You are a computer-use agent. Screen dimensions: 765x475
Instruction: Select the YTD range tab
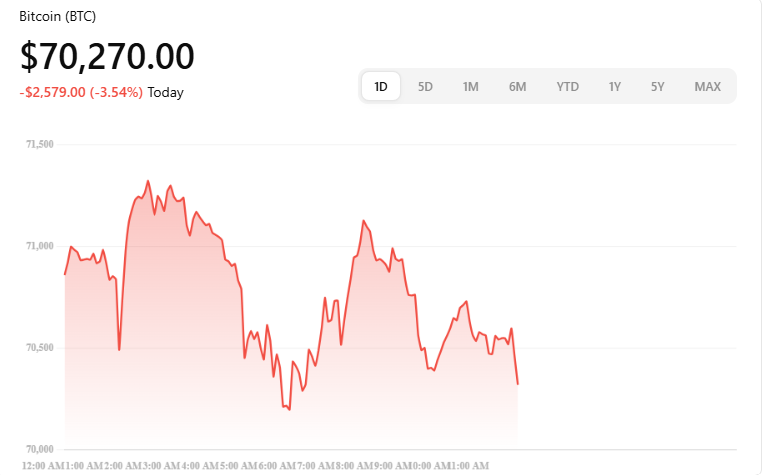(567, 86)
